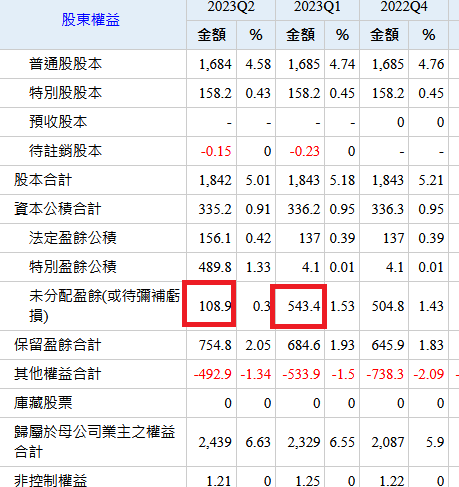Screen dimensions: 459x487
Task: Select the red -0.15 value
Action: point(216,151)
